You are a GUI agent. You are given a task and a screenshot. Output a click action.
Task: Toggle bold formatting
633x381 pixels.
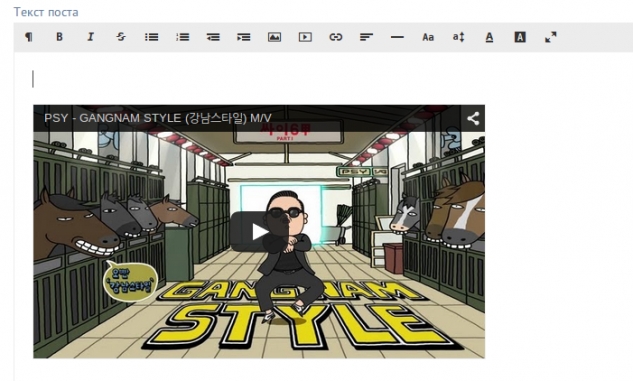[x=59, y=37]
